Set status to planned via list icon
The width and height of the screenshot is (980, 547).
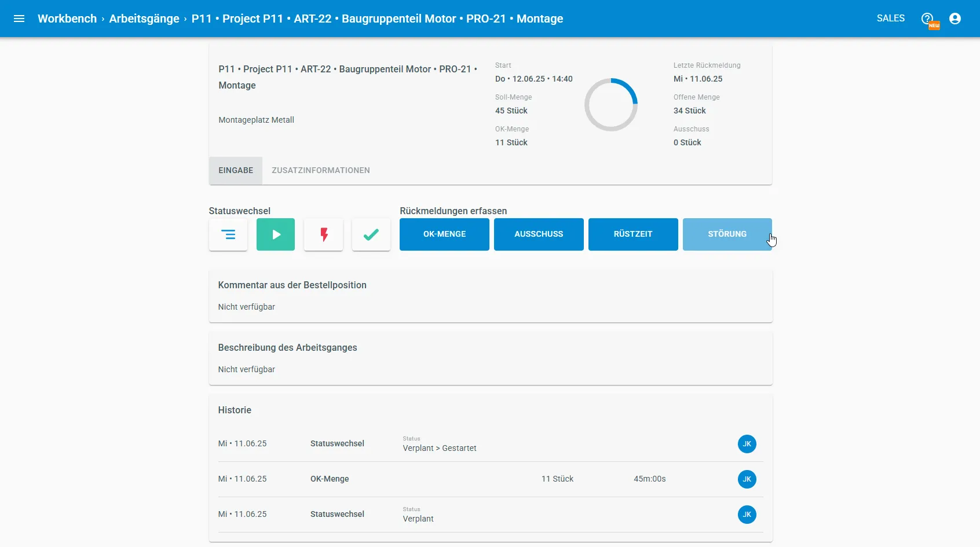pyautogui.click(x=228, y=234)
